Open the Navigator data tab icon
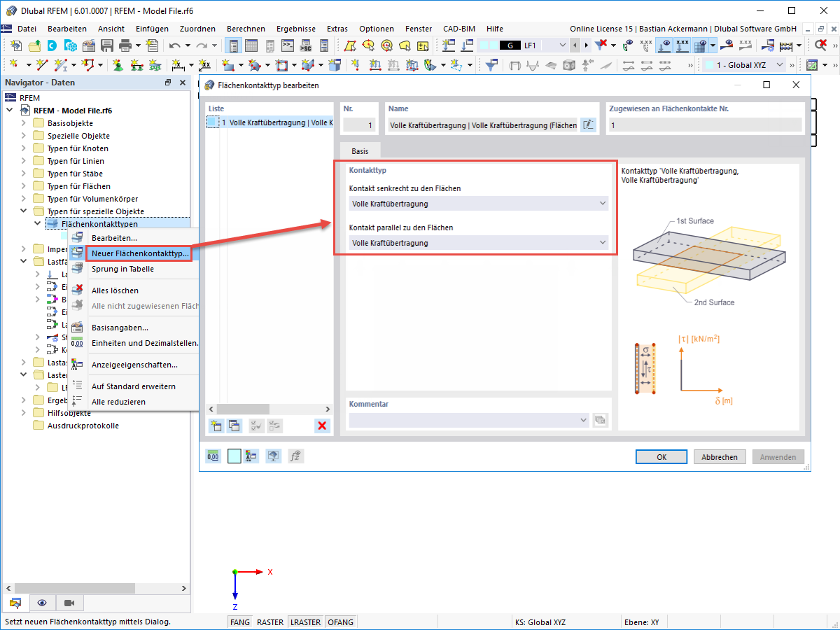This screenshot has width=840, height=630. click(x=15, y=603)
